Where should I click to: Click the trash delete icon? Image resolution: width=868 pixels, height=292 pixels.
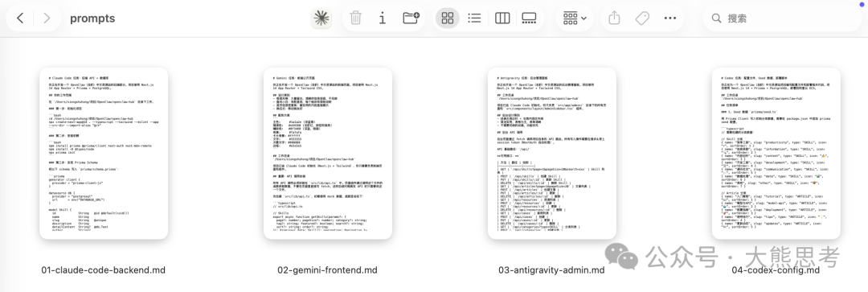point(355,19)
